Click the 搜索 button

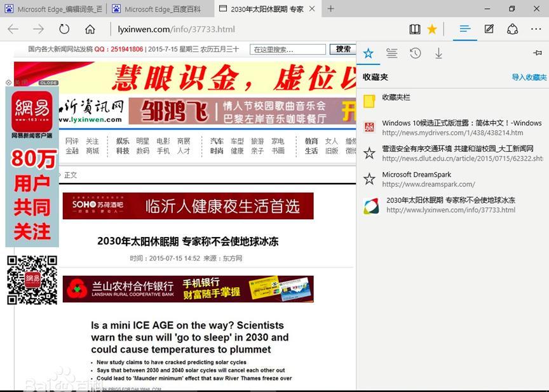click(342, 49)
